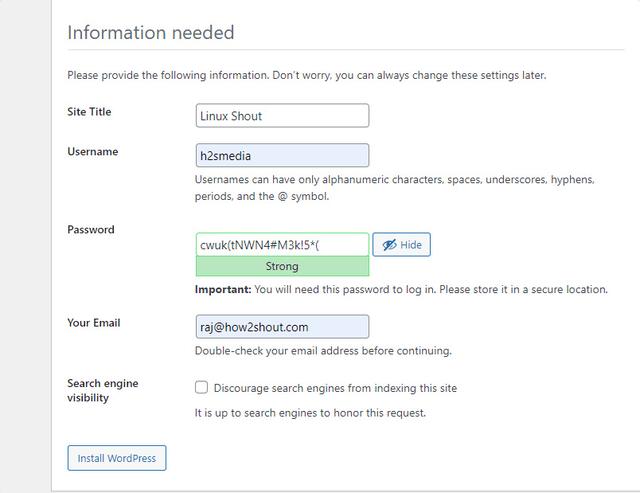Image resolution: width=640 pixels, height=493 pixels.
Task: Hide the password with the Hide button
Action: click(x=402, y=245)
